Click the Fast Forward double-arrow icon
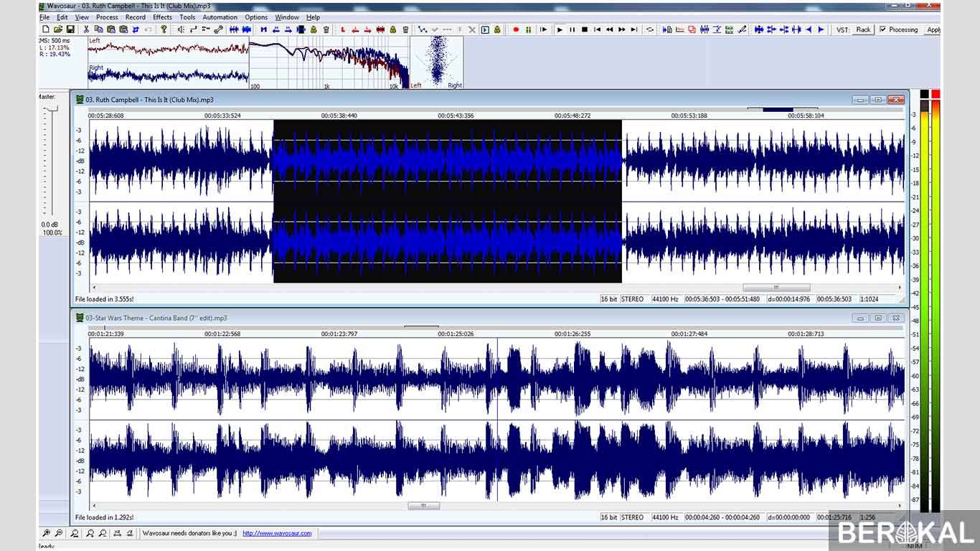Image resolution: width=980 pixels, height=551 pixels. 621,29
